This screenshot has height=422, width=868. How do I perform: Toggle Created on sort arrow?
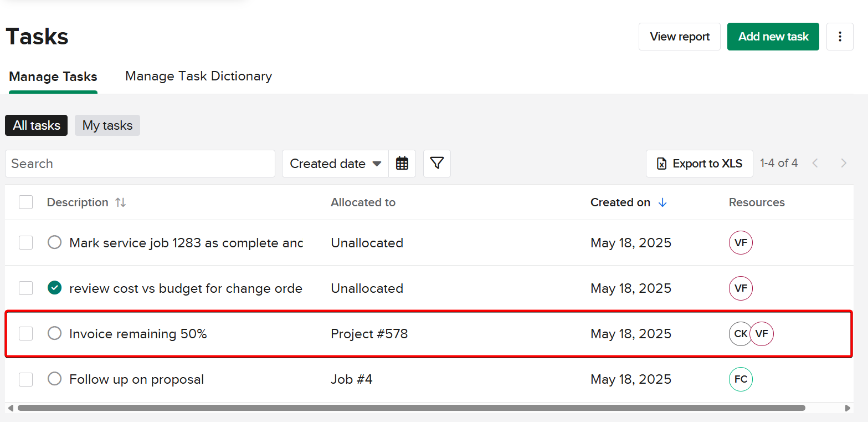[662, 202]
